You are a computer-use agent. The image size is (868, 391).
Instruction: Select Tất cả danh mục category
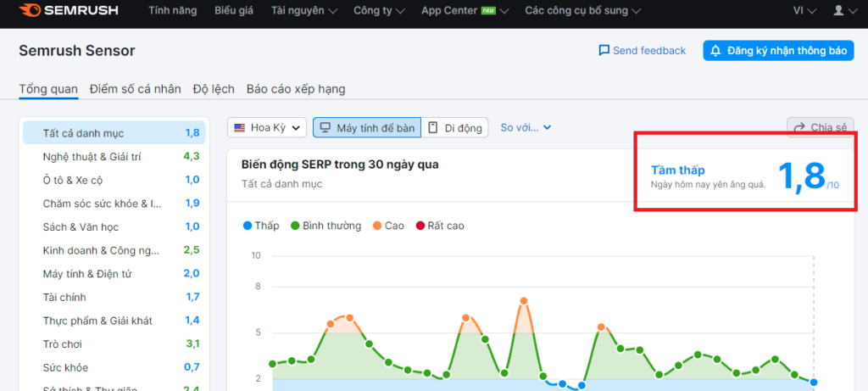(x=114, y=133)
